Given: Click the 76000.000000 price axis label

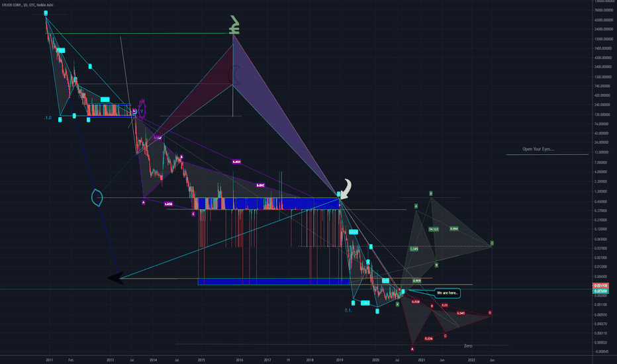Looking at the screenshot, I should pos(604,10).
